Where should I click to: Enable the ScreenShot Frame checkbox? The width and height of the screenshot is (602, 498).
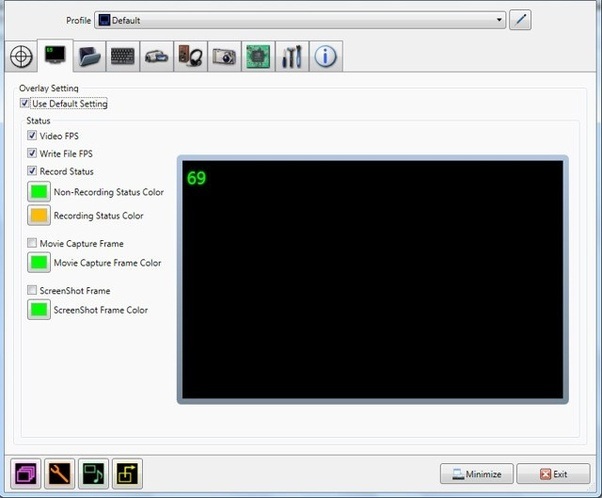click(32, 290)
